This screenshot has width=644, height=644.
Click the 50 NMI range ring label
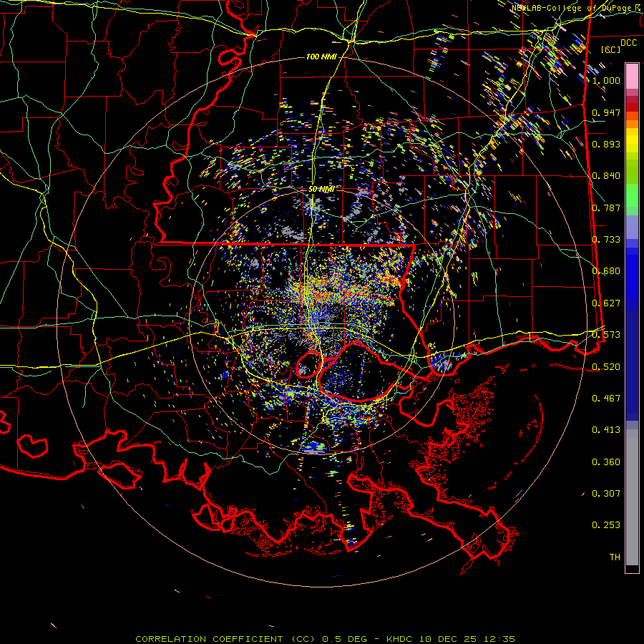pyautogui.click(x=321, y=190)
